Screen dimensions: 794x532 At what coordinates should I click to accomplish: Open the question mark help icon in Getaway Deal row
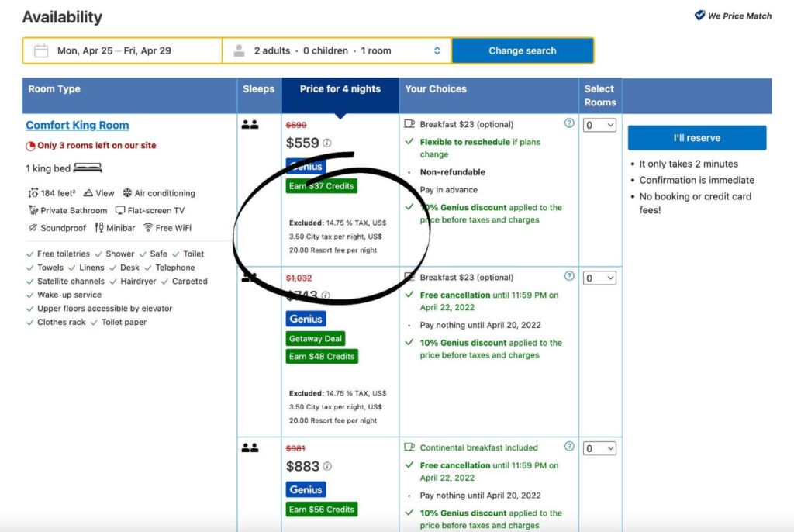click(x=569, y=276)
